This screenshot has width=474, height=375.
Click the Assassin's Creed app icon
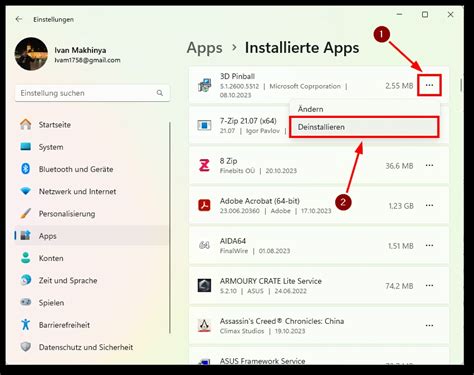click(204, 325)
